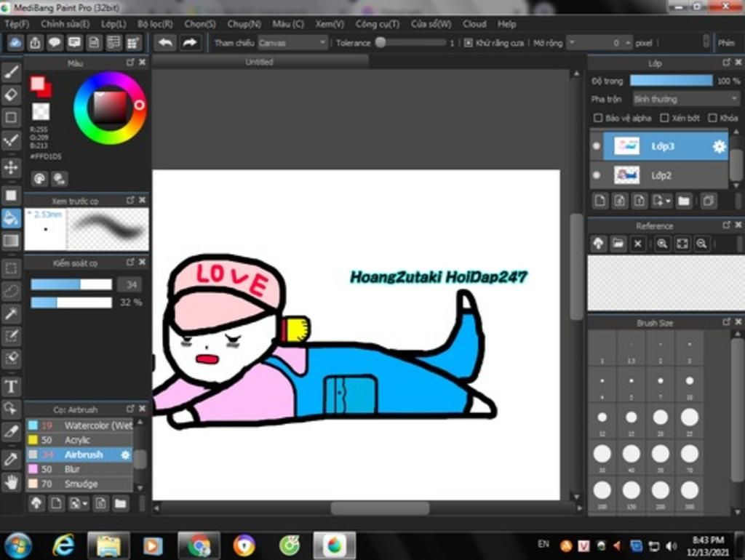
Task: Select the Dot tool below eraser
Action: point(12,117)
